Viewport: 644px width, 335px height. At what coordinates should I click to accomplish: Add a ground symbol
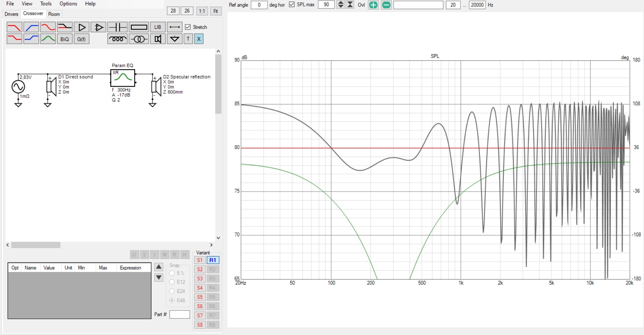[x=175, y=39]
